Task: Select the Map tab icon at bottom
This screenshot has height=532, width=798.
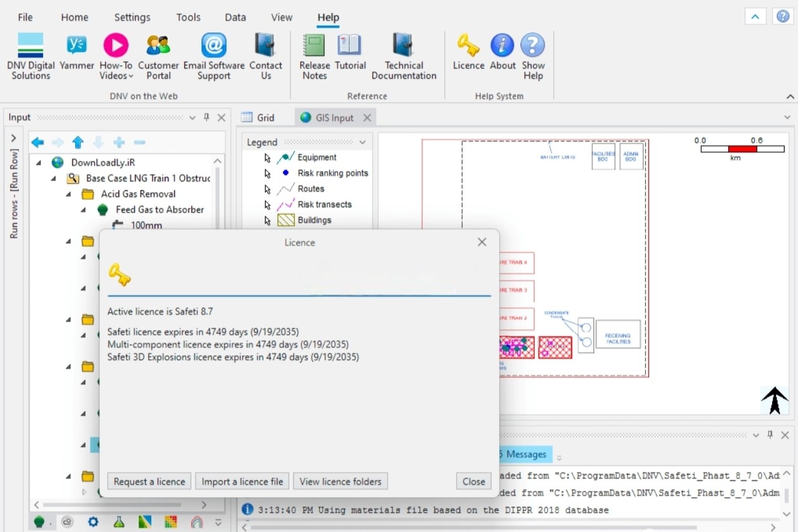Action: coord(144,521)
